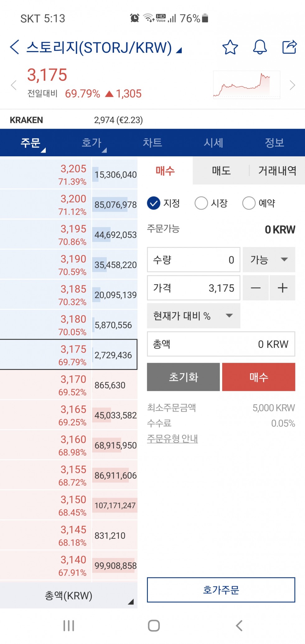Decrease price with minus button
The height and width of the screenshot is (644, 305).
click(256, 288)
